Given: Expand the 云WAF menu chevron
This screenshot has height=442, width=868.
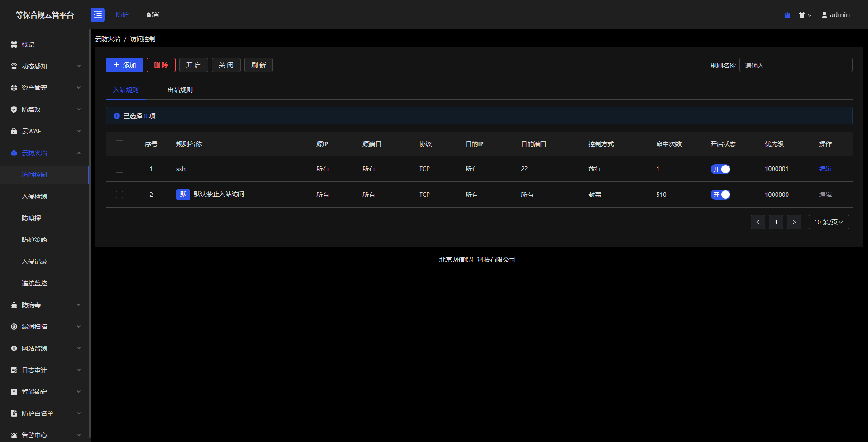Looking at the screenshot, I should (x=79, y=131).
